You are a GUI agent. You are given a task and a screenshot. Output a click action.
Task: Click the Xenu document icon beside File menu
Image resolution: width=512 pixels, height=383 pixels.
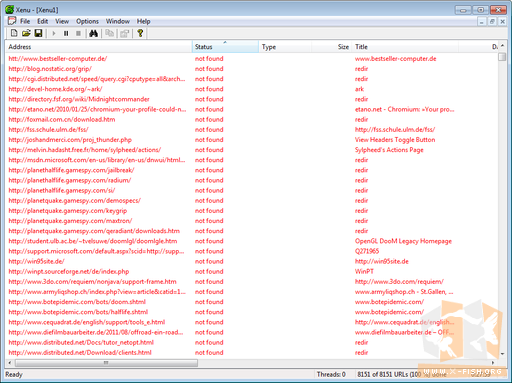pyautogui.click(x=12, y=21)
